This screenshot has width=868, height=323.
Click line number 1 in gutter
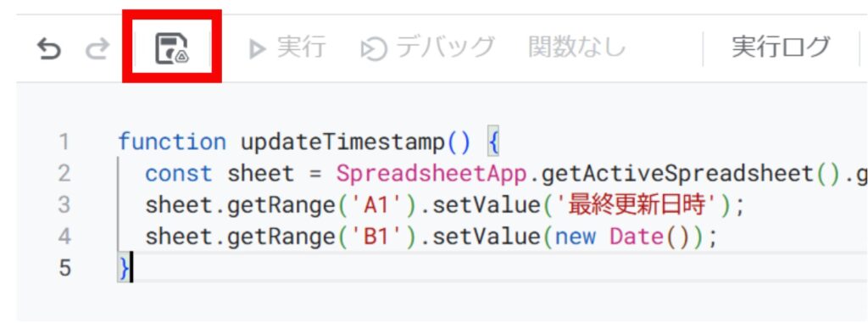click(64, 142)
